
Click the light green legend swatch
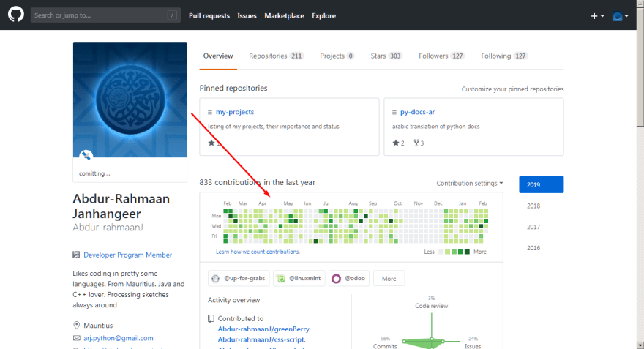point(448,252)
